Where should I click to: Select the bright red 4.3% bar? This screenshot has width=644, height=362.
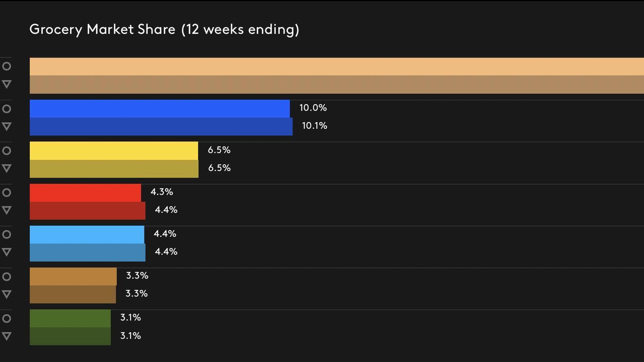click(85, 193)
